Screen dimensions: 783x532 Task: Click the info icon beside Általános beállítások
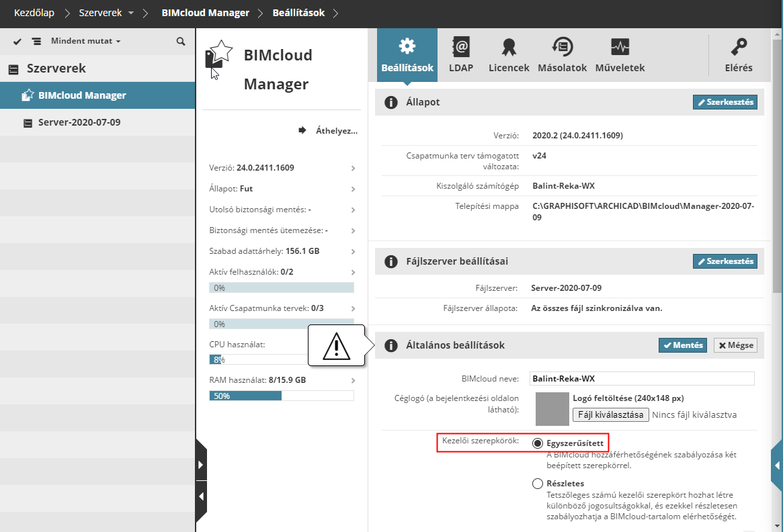(391, 345)
